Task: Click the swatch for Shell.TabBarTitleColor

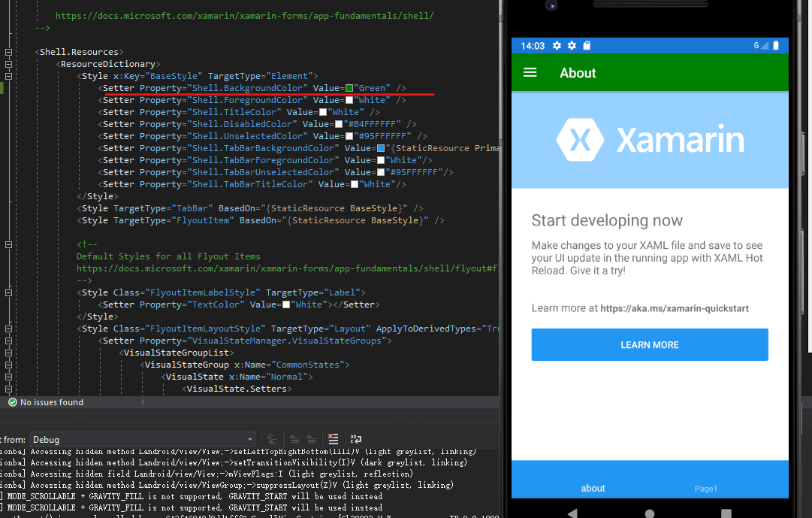Action: click(355, 184)
